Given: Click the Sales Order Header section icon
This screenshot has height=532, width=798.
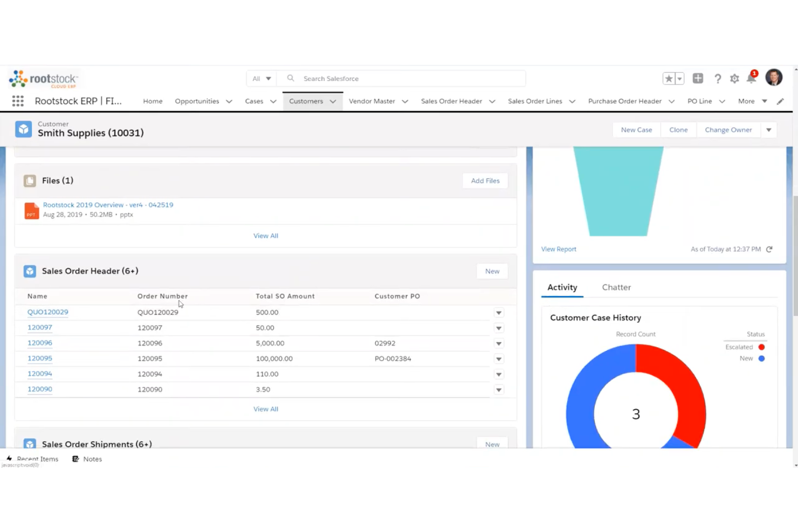Looking at the screenshot, I should [30, 271].
